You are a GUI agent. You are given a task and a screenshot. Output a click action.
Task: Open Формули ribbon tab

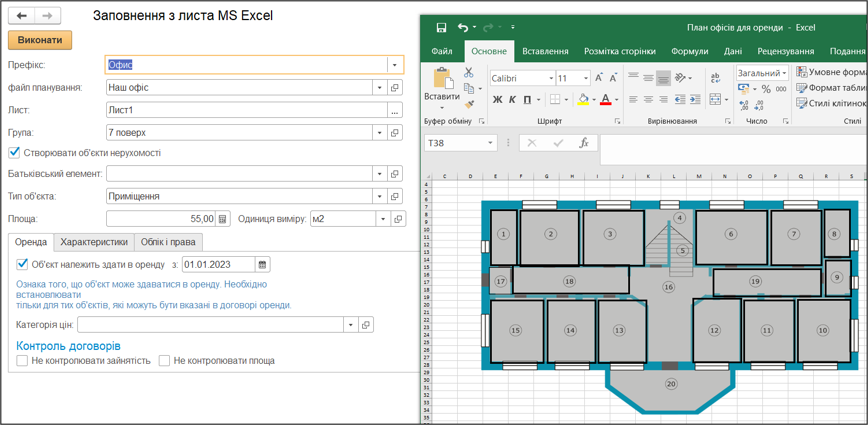(690, 51)
